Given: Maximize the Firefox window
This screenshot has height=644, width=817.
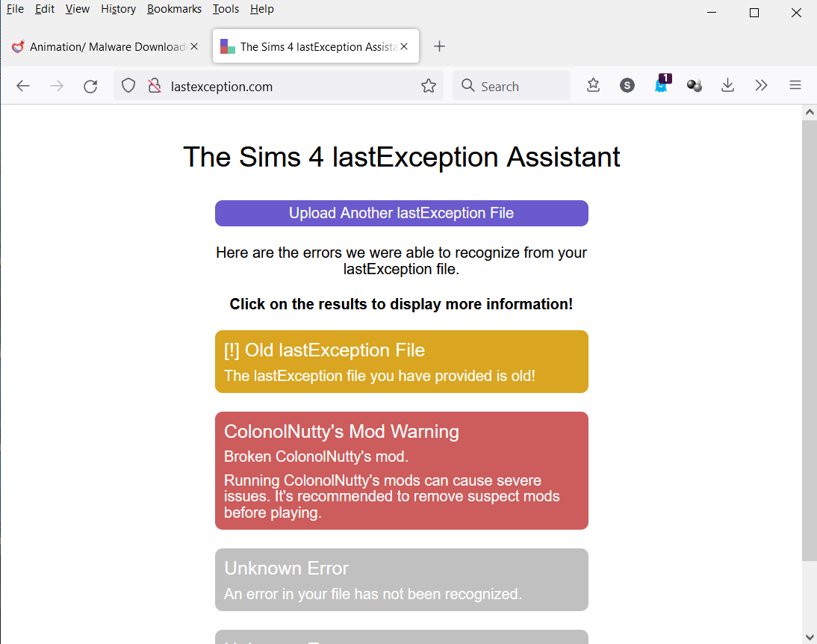Looking at the screenshot, I should click(754, 13).
